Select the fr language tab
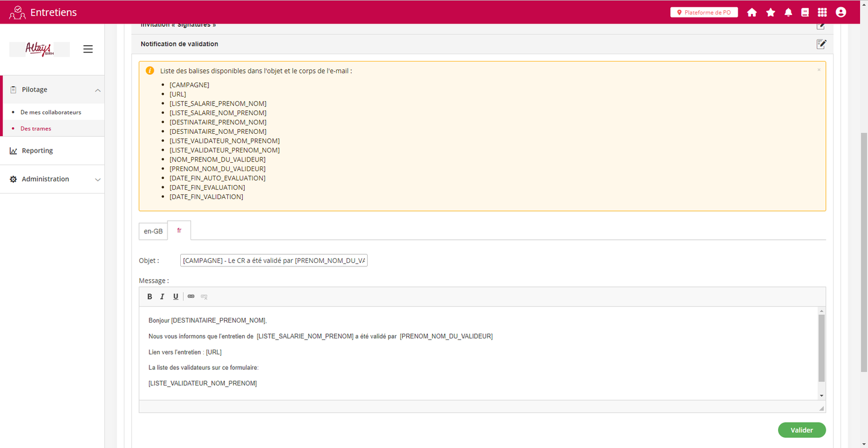868x448 pixels. [179, 231]
